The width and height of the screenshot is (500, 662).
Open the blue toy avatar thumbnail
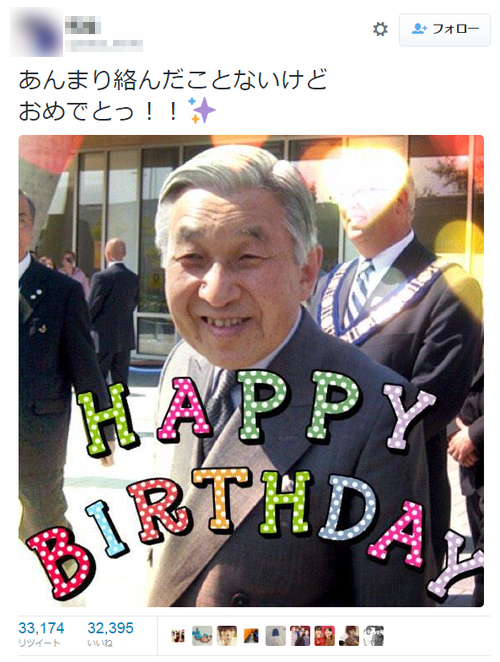[202, 636]
